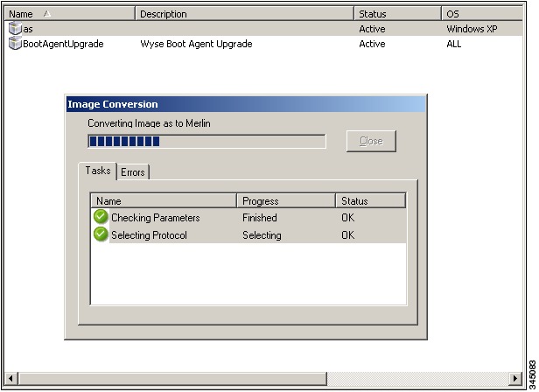Viewport: 539px width, 392px height.
Task: Click the tasks list Progress column header
Action: (x=286, y=201)
